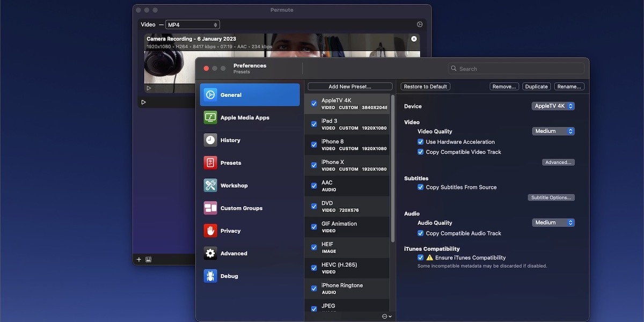Go to the Advanced preferences section
The image size is (644, 322).
click(x=210, y=253)
